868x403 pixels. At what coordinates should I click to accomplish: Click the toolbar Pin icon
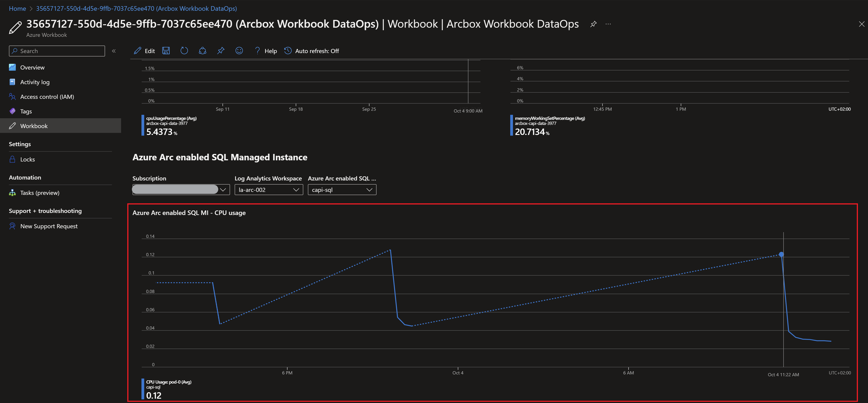pyautogui.click(x=221, y=51)
